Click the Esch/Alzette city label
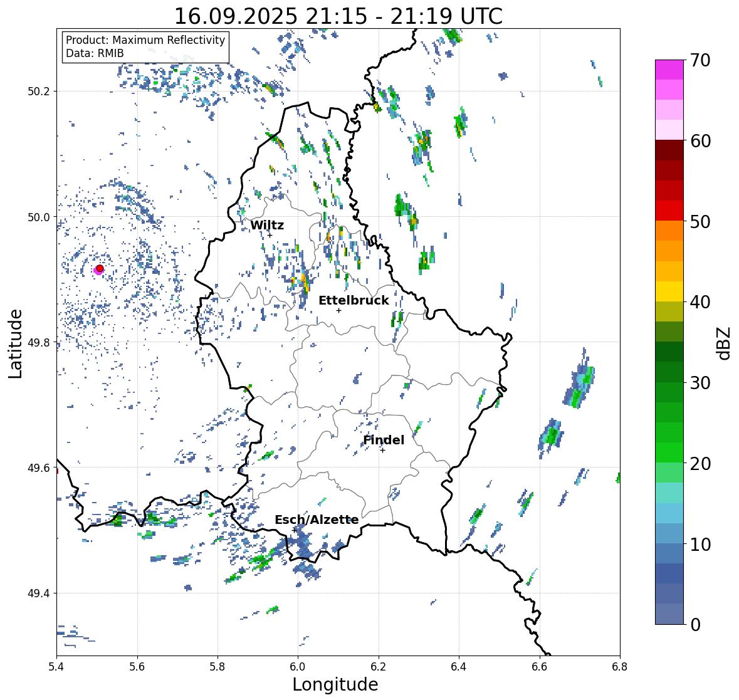The height and width of the screenshot is (700, 739). [317, 520]
